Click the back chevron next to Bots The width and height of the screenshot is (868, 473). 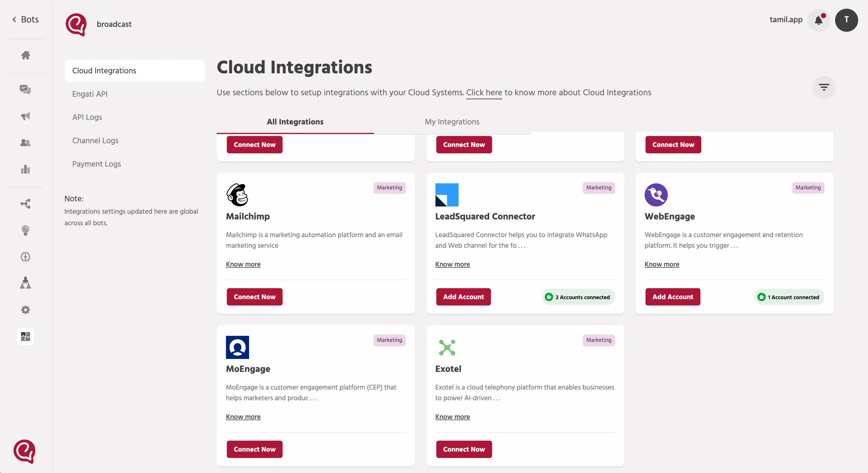point(14,20)
